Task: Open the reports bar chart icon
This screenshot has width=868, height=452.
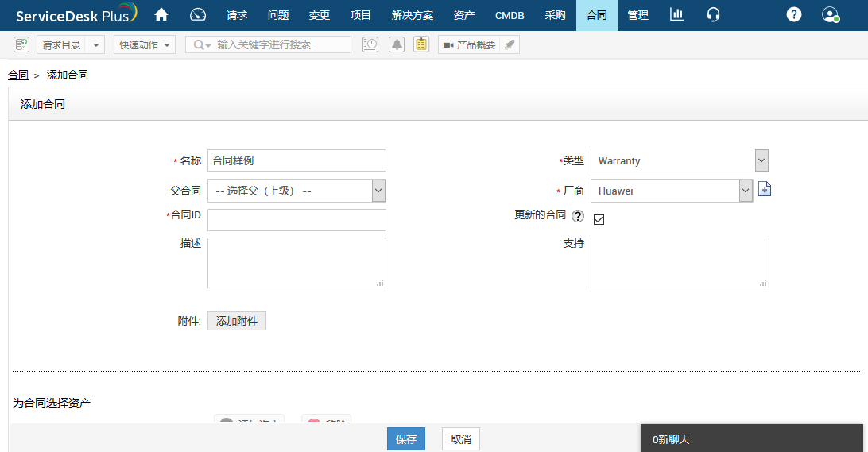Action: point(676,14)
